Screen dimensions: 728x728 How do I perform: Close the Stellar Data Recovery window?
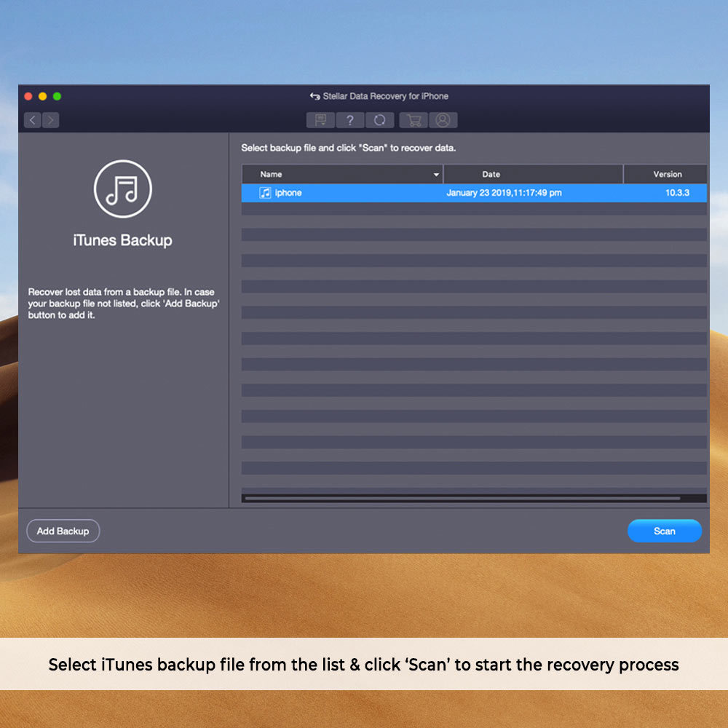28,96
